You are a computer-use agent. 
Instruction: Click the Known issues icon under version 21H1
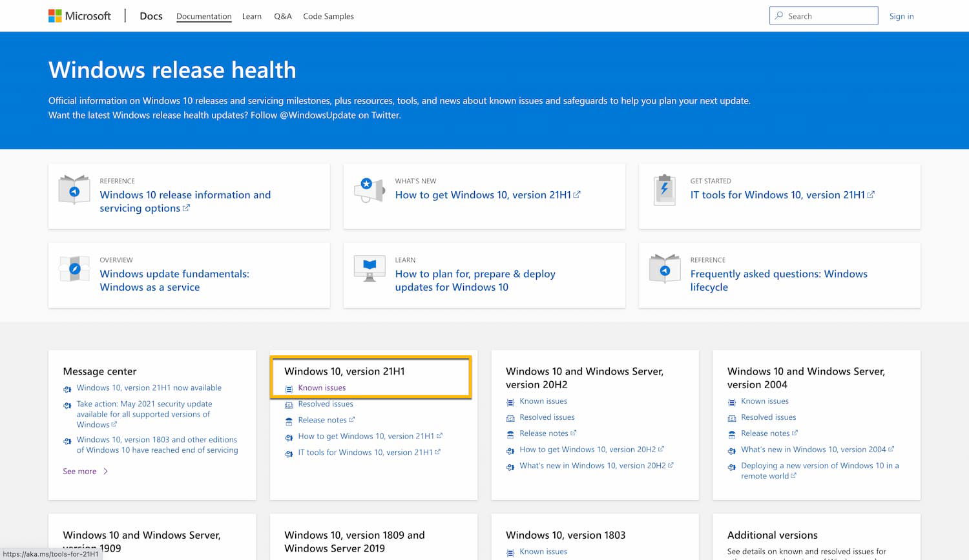[289, 389]
